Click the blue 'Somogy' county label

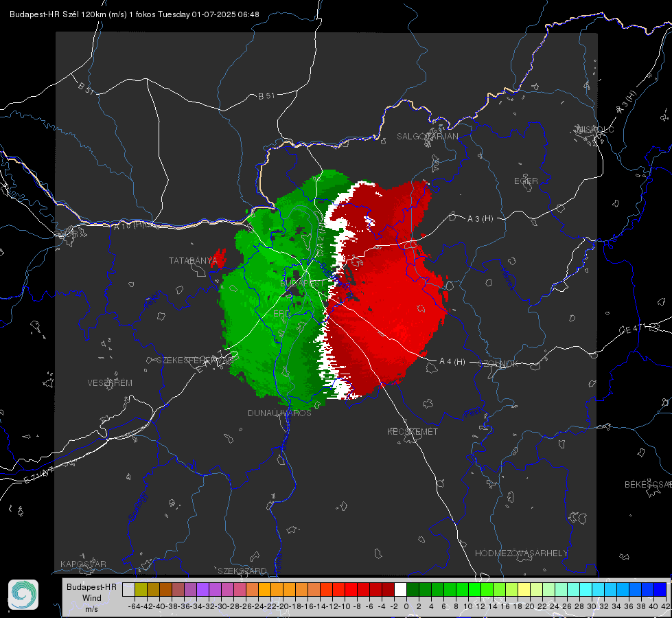click(x=138, y=507)
